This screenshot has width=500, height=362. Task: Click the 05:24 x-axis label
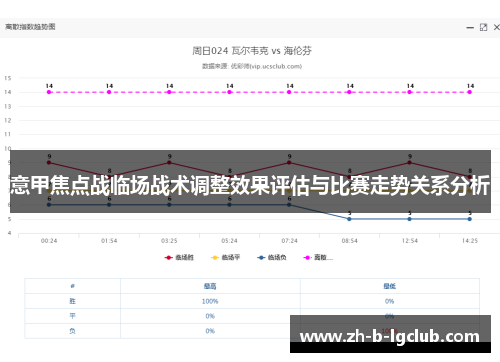click(229, 241)
